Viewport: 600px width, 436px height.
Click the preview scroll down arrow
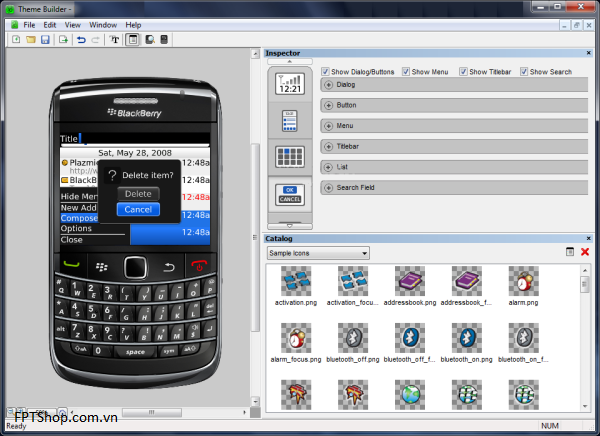click(255, 402)
